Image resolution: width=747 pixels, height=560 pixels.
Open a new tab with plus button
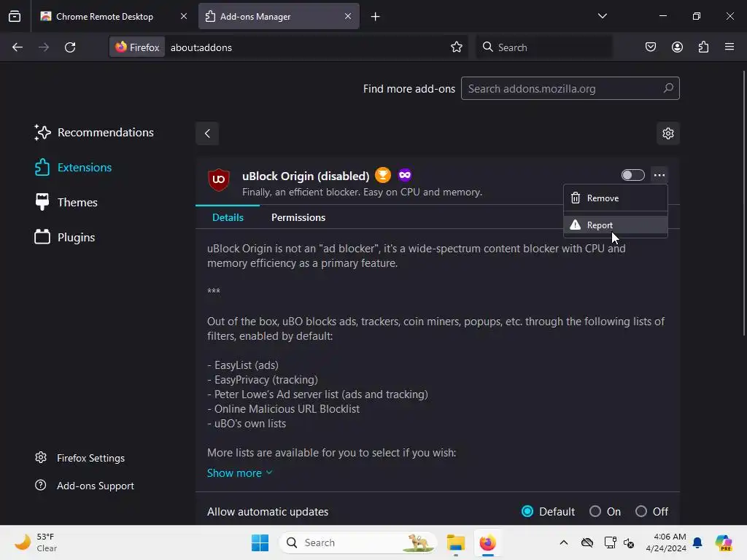coord(376,17)
